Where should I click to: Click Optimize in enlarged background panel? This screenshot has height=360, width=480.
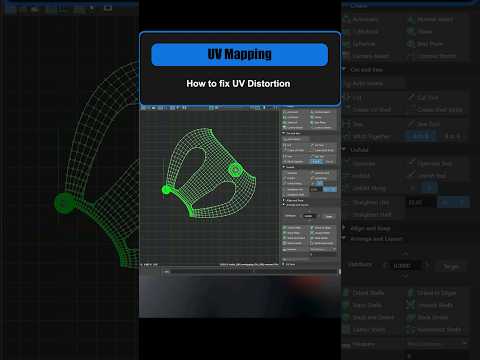click(364, 164)
